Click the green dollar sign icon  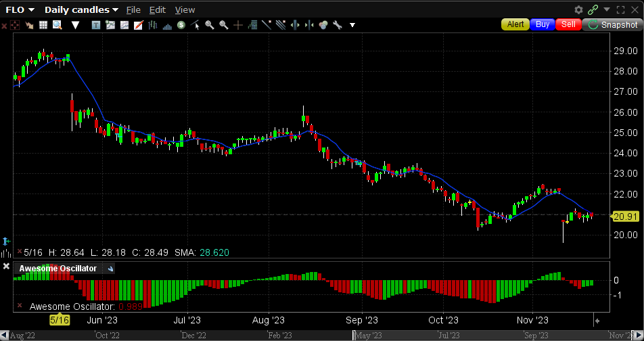click(181, 25)
